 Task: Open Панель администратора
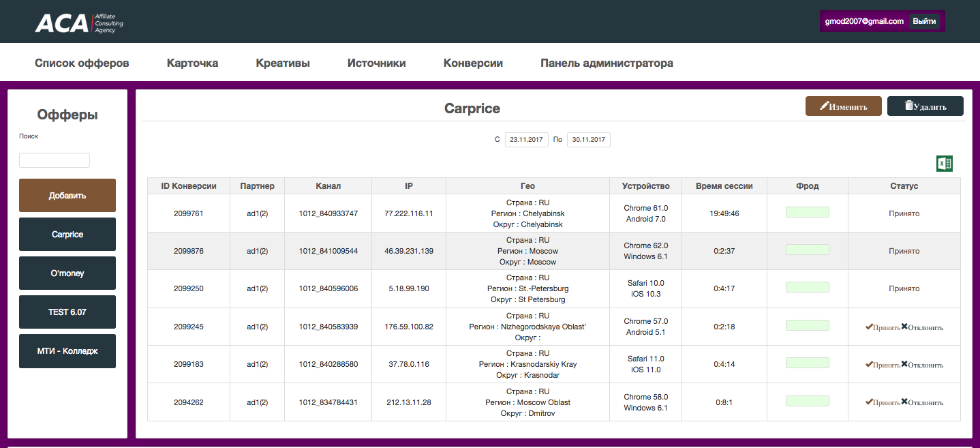click(x=607, y=63)
